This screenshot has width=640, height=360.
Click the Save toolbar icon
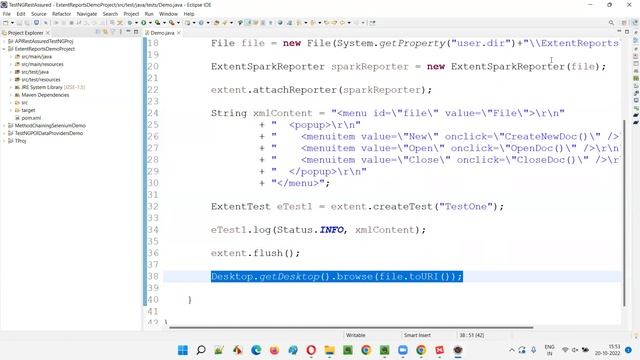[19, 23]
